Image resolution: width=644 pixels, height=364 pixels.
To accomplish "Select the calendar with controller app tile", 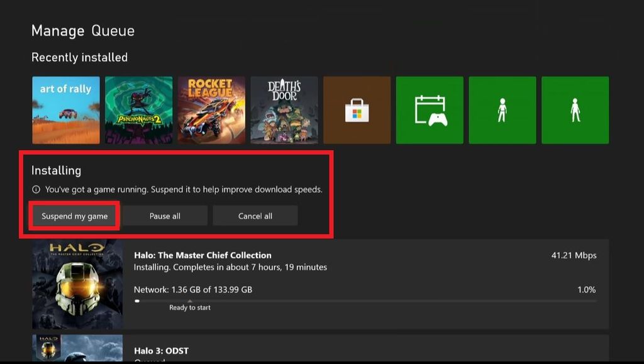I will [430, 109].
